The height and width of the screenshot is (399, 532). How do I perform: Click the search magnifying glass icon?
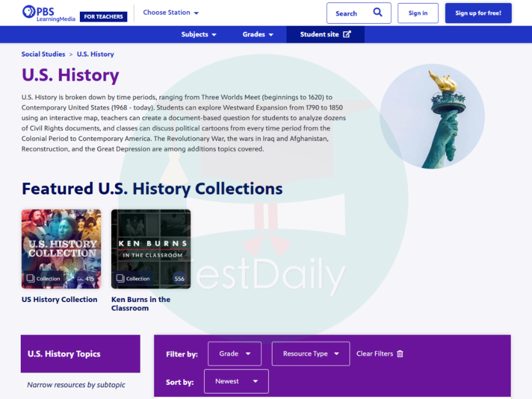click(378, 12)
